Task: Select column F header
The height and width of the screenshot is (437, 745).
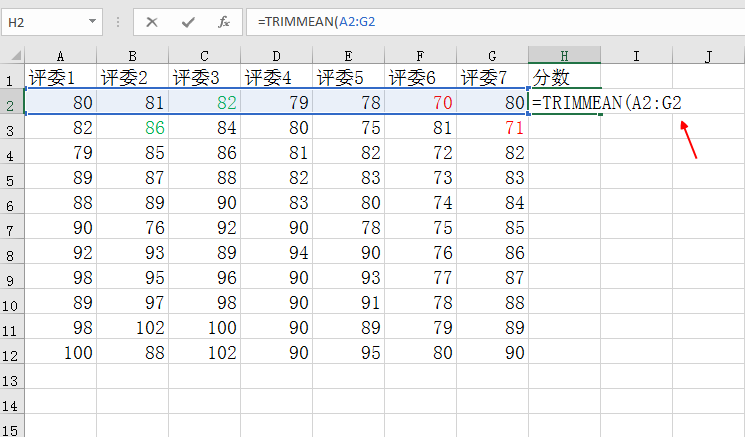Action: coord(420,56)
